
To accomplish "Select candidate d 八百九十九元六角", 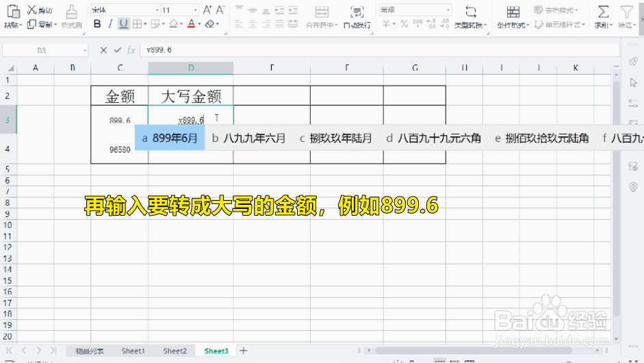I will 433,138.
